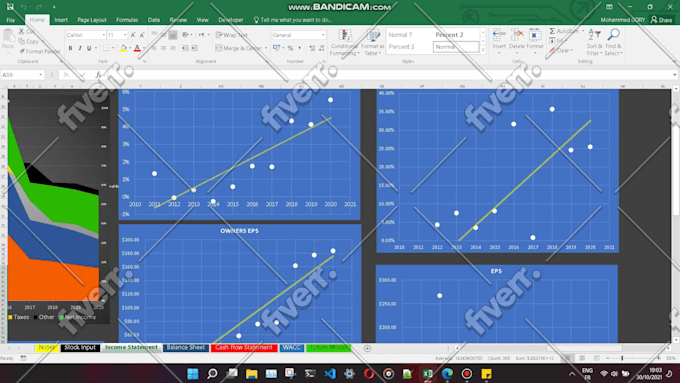This screenshot has height=383, width=680.
Task: Add a new worksheet with plus button
Action: (x=367, y=348)
